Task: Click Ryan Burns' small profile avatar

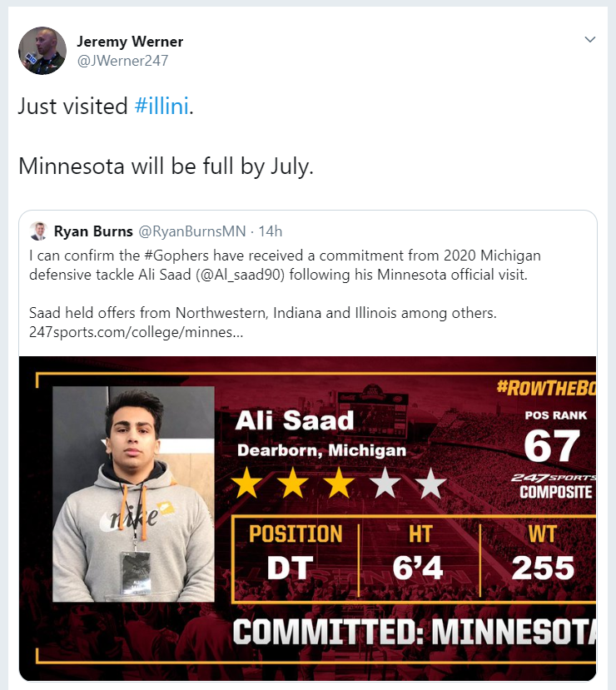Action: 38,231
